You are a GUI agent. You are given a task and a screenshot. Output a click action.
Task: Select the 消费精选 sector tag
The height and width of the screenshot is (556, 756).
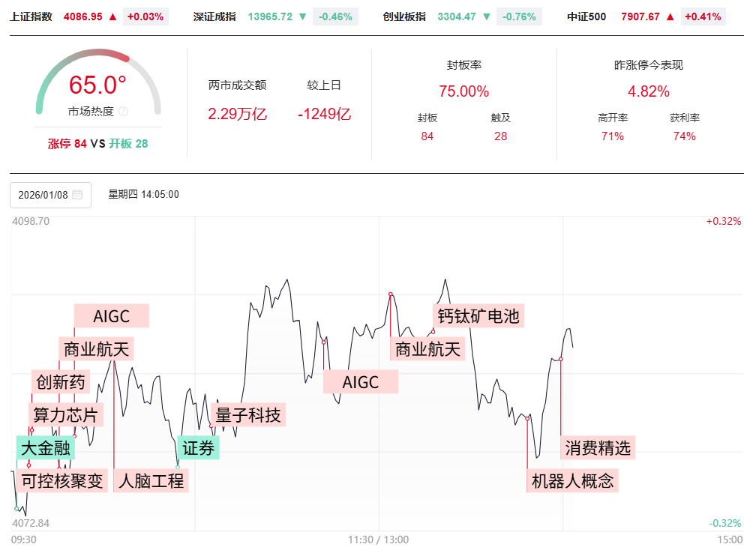coord(598,448)
